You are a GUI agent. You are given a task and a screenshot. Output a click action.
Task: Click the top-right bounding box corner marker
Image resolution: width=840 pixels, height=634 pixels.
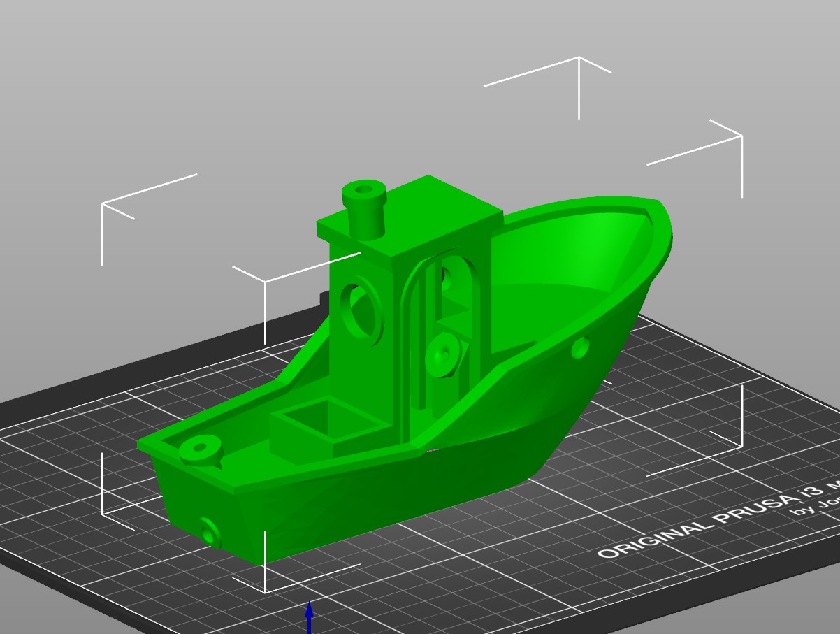click(x=741, y=136)
